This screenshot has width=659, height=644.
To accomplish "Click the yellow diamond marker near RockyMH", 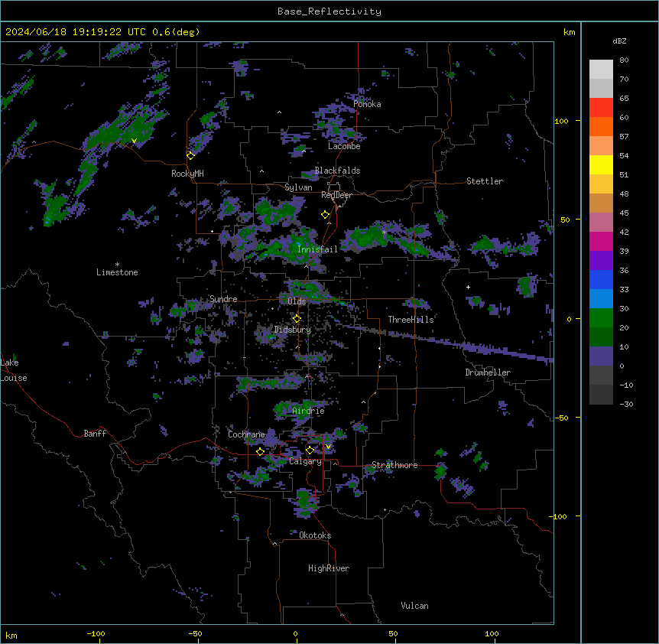I will [x=190, y=155].
